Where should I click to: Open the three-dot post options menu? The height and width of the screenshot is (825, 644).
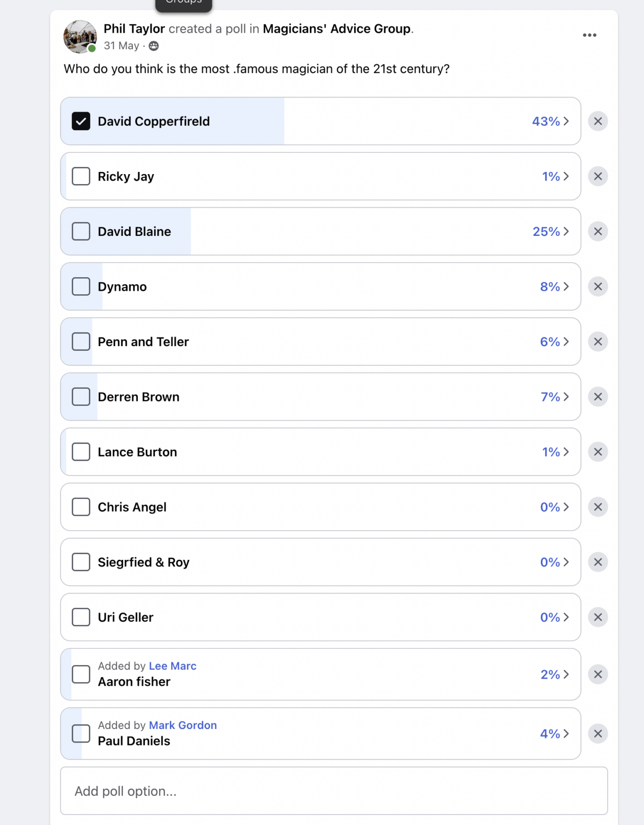point(589,35)
